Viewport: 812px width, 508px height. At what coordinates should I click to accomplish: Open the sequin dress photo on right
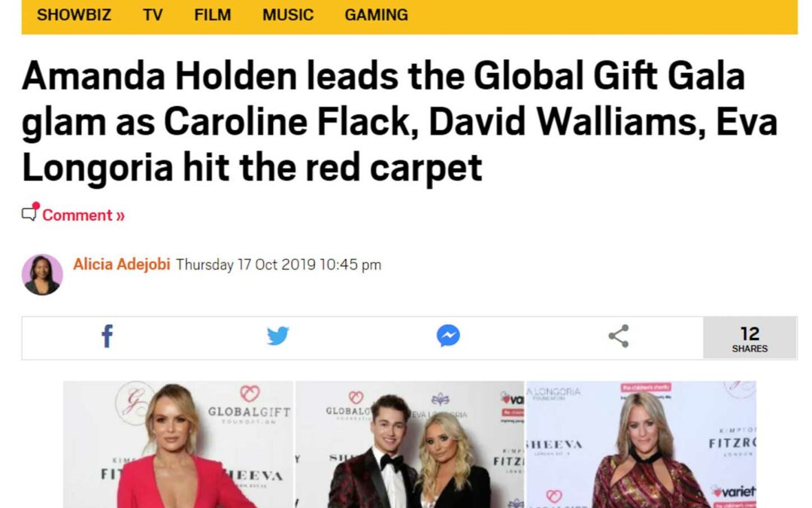tap(641, 445)
